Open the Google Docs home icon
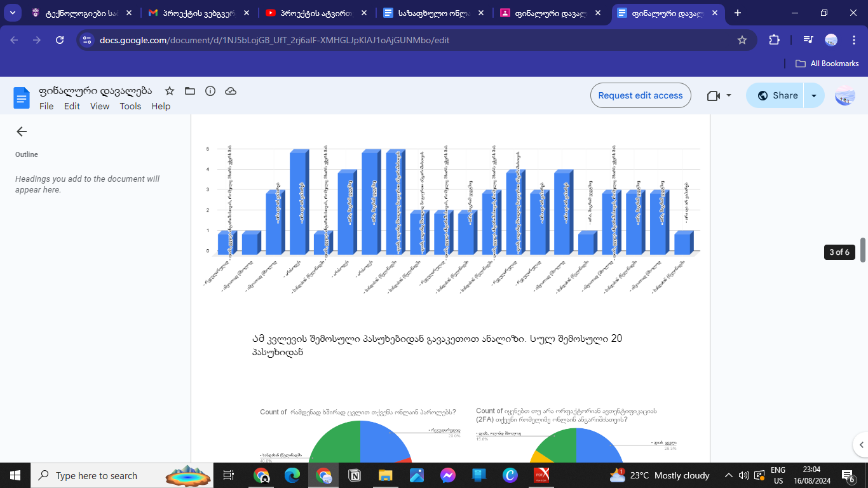The height and width of the screenshot is (488, 868). 22,98
